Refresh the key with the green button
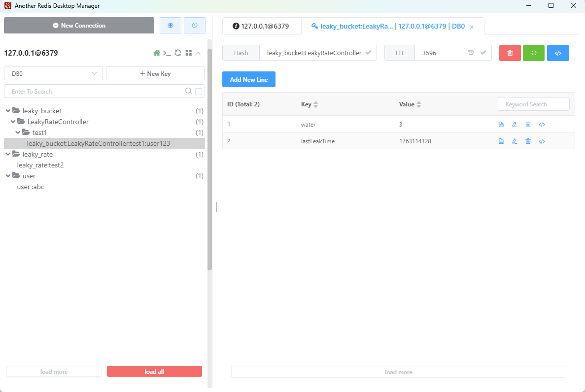This screenshot has width=585, height=392. coord(534,53)
